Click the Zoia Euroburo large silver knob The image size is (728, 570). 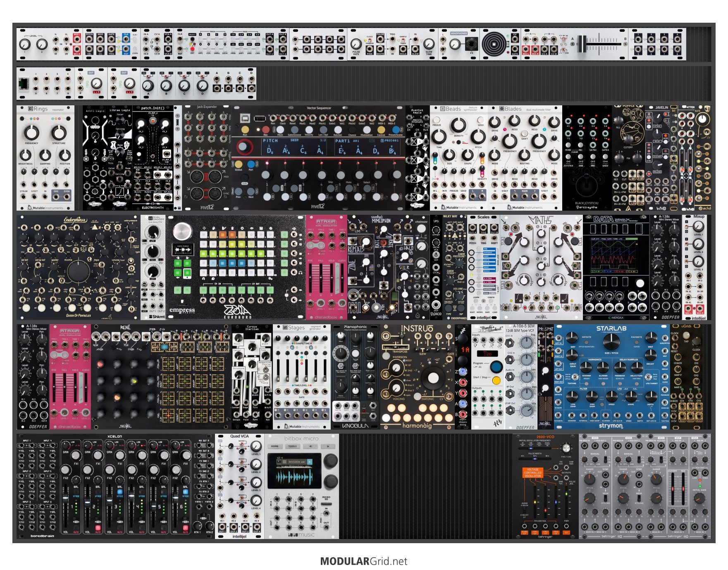(x=182, y=231)
